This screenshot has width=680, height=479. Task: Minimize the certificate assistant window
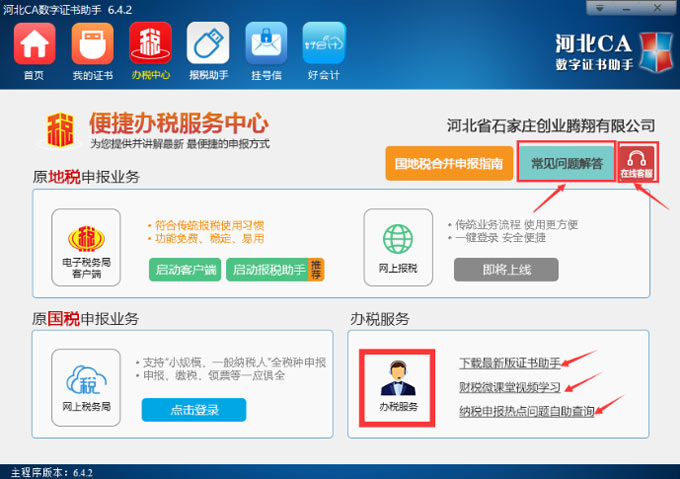pos(626,8)
